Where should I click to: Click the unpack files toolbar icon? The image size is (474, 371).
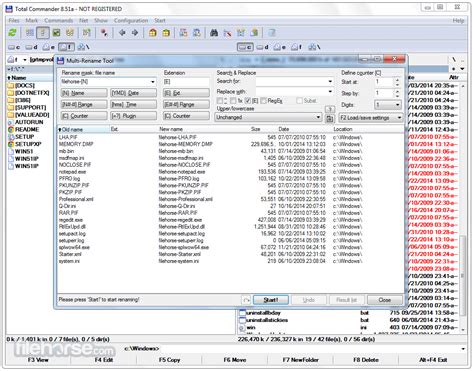pyautogui.click(x=166, y=33)
